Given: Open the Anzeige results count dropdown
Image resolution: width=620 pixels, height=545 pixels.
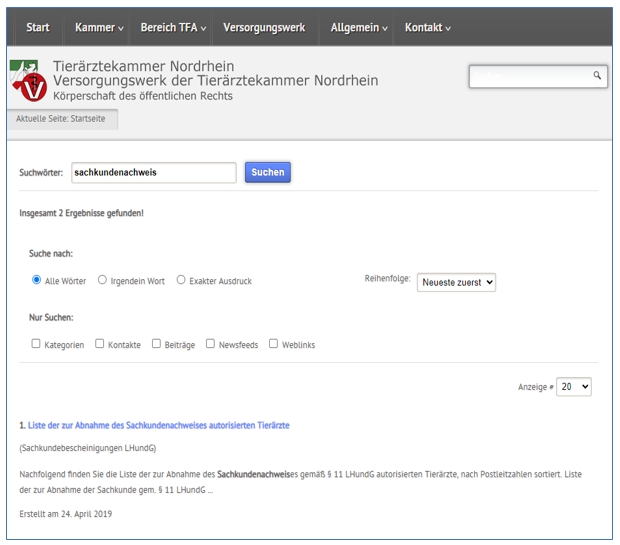Looking at the screenshot, I should 574,386.
